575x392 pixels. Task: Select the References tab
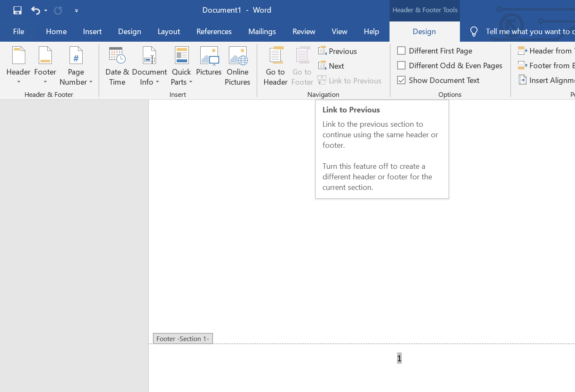pyautogui.click(x=214, y=32)
